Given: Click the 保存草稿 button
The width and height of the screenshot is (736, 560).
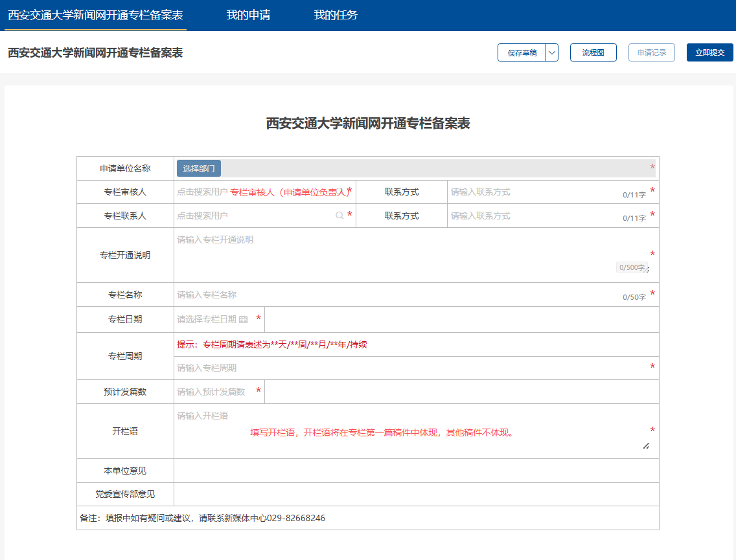Looking at the screenshot, I should pyautogui.click(x=522, y=53).
